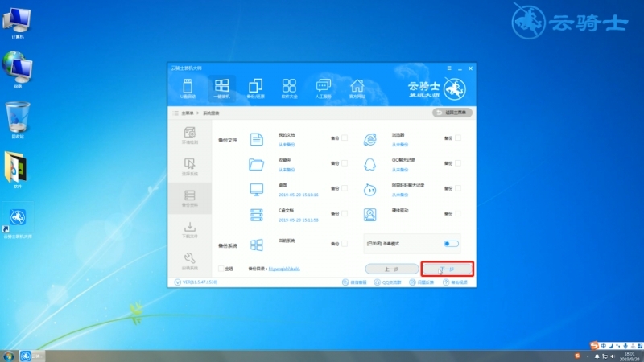Screen dimensions: 644x362
Task: Open 问题反馈 feedback link
Action: 421,282
